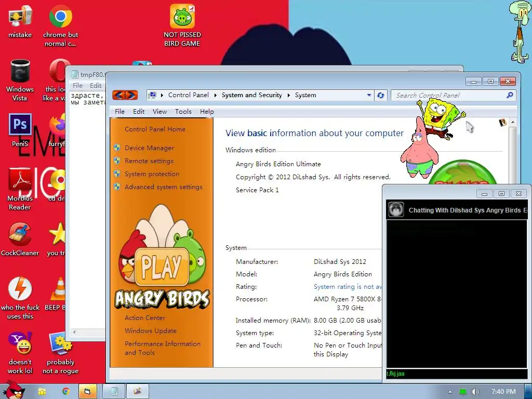
Task: Open Windows Update link
Action: click(151, 331)
